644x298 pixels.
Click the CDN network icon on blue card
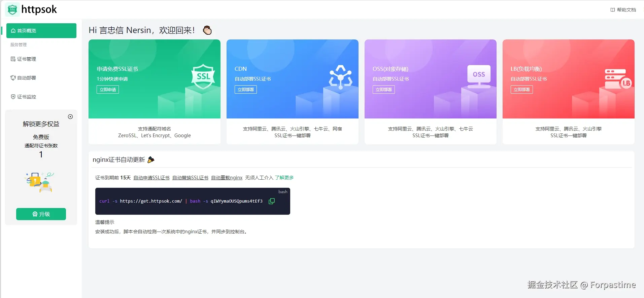(341, 77)
